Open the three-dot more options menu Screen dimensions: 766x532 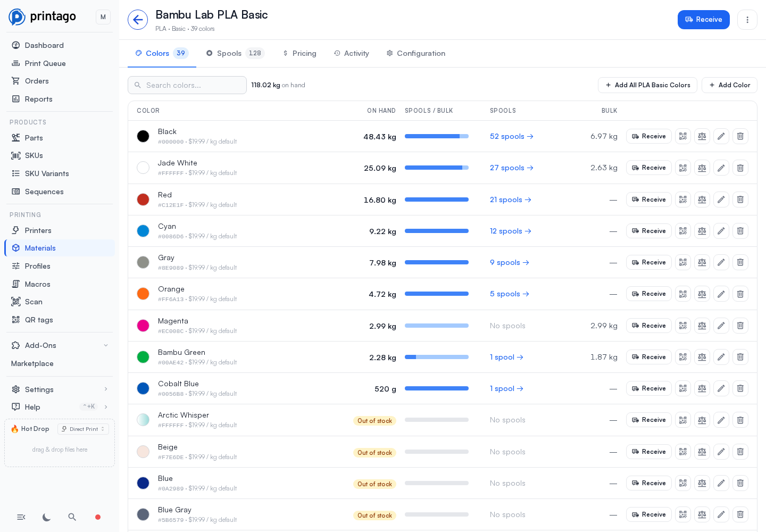coord(747,20)
